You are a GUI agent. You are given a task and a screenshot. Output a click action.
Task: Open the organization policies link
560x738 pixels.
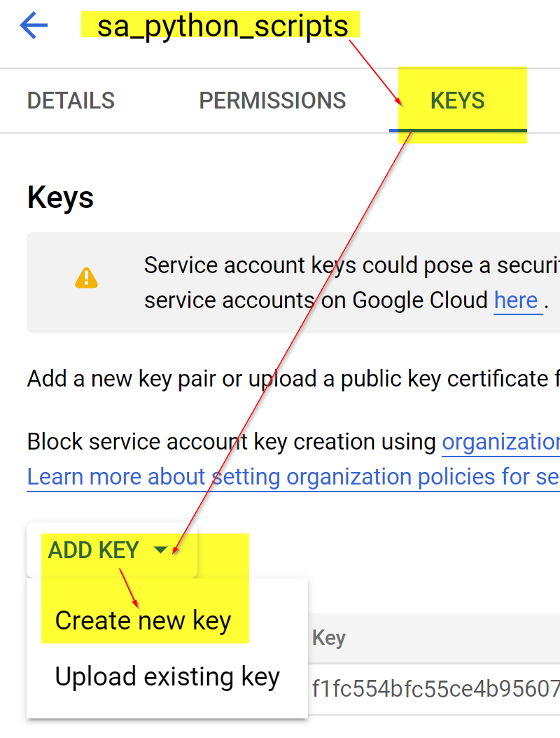coord(500,442)
